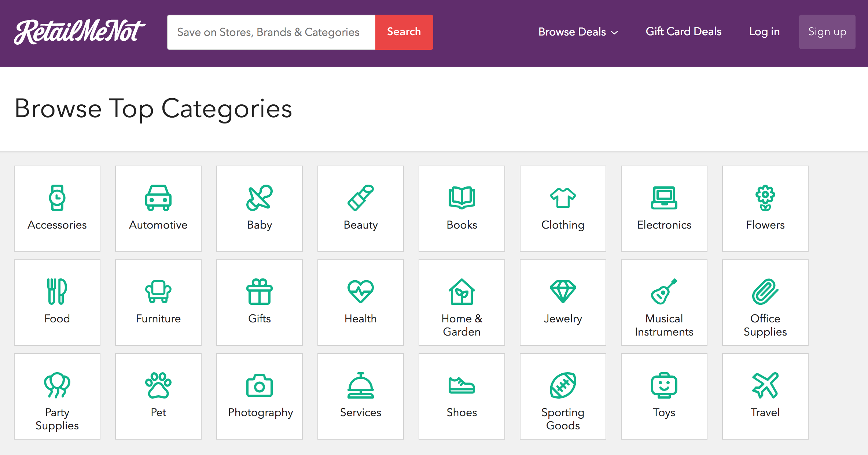This screenshot has width=868, height=455.
Task: Expand the Browse Deals dropdown menu
Action: (578, 32)
